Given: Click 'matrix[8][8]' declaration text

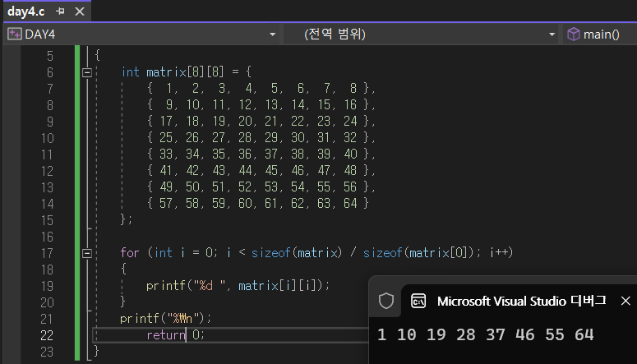Looking at the screenshot, I should (x=185, y=72).
